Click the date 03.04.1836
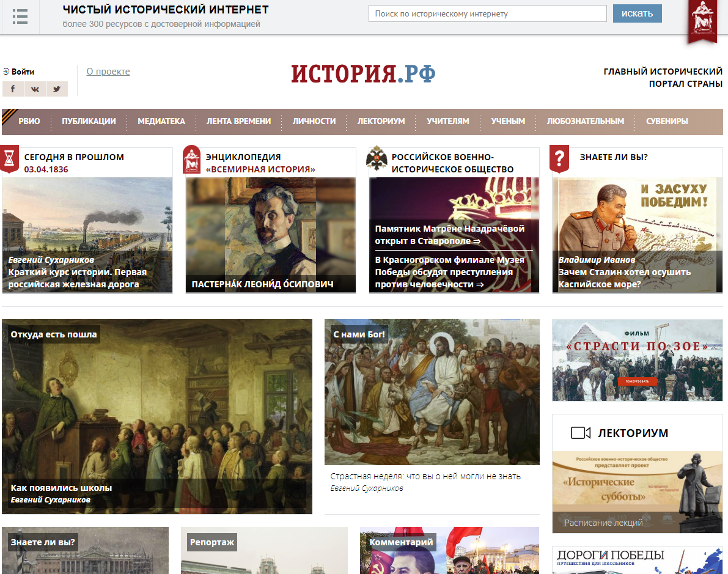This screenshot has width=728, height=574. [x=46, y=169]
